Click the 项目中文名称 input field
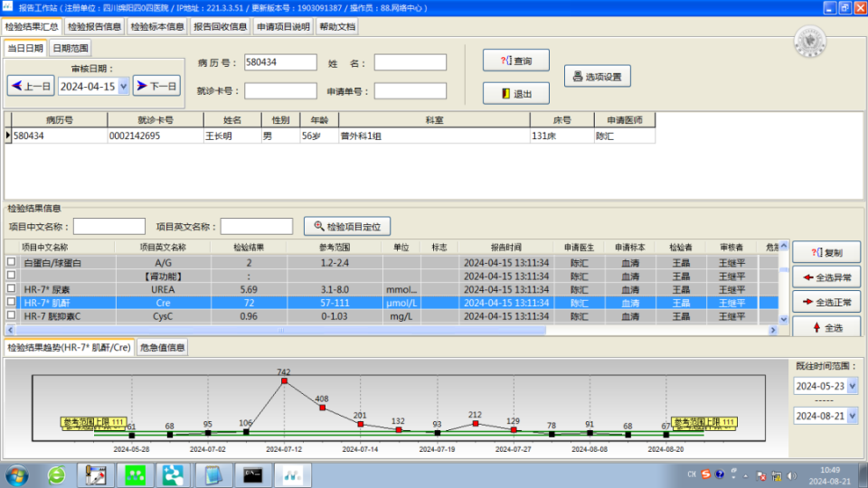Viewport: 868px width, 488px height. (109, 226)
